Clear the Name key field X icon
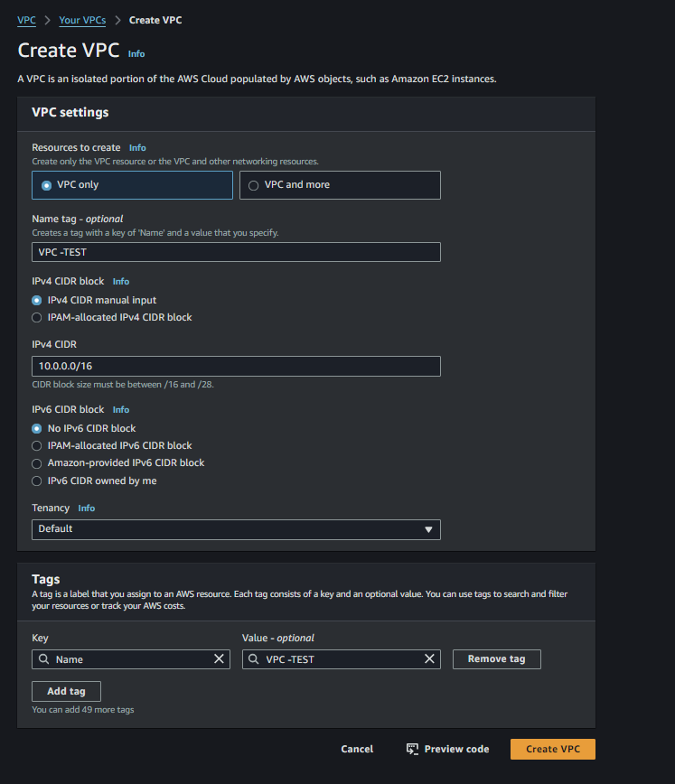 (219, 659)
